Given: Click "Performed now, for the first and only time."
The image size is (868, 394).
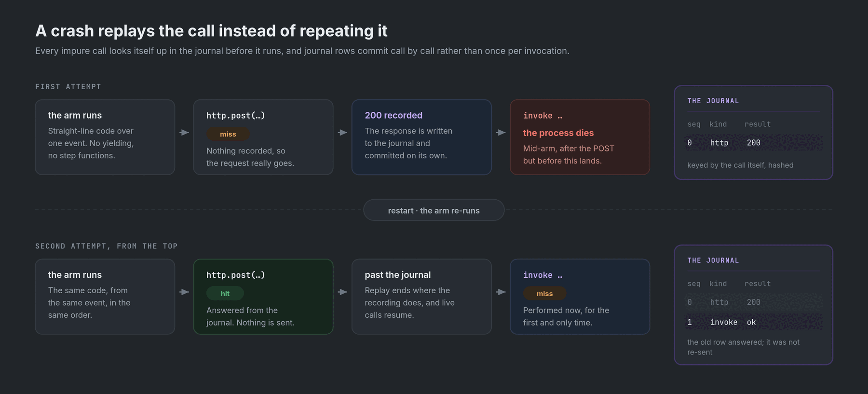Looking at the screenshot, I should 566,316.
